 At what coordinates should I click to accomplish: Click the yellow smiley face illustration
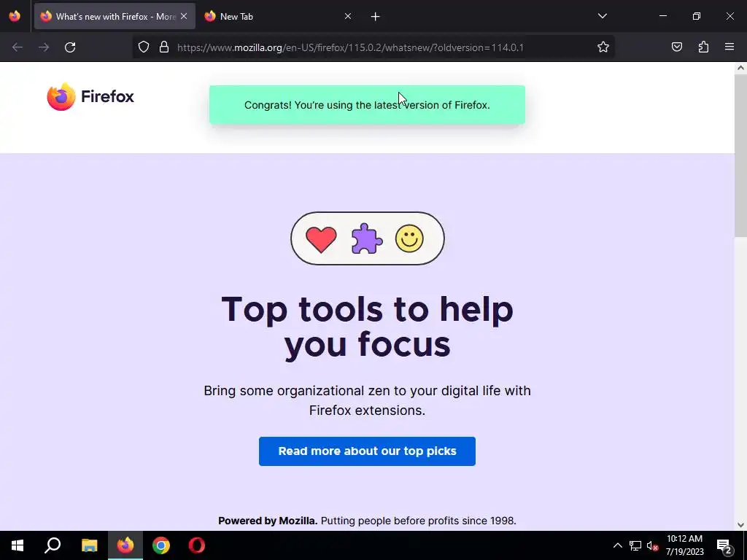point(409,238)
